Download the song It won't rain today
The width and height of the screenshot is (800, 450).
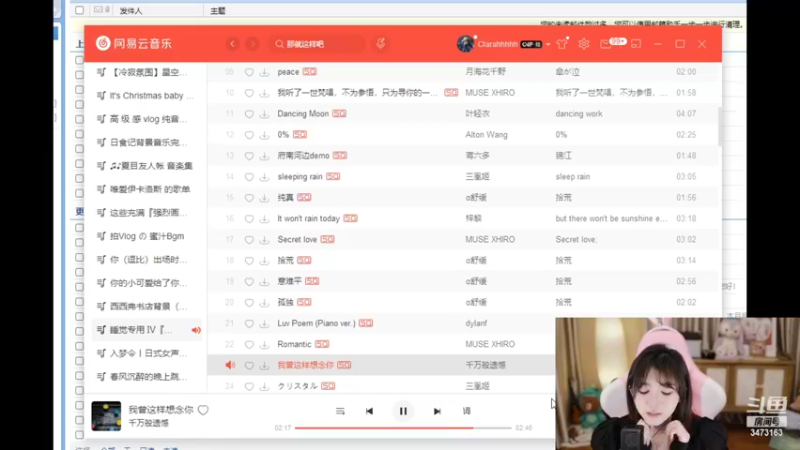click(264, 219)
